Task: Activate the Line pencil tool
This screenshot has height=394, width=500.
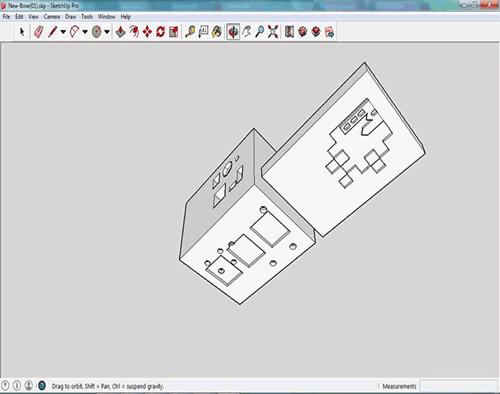Action: (x=52, y=32)
